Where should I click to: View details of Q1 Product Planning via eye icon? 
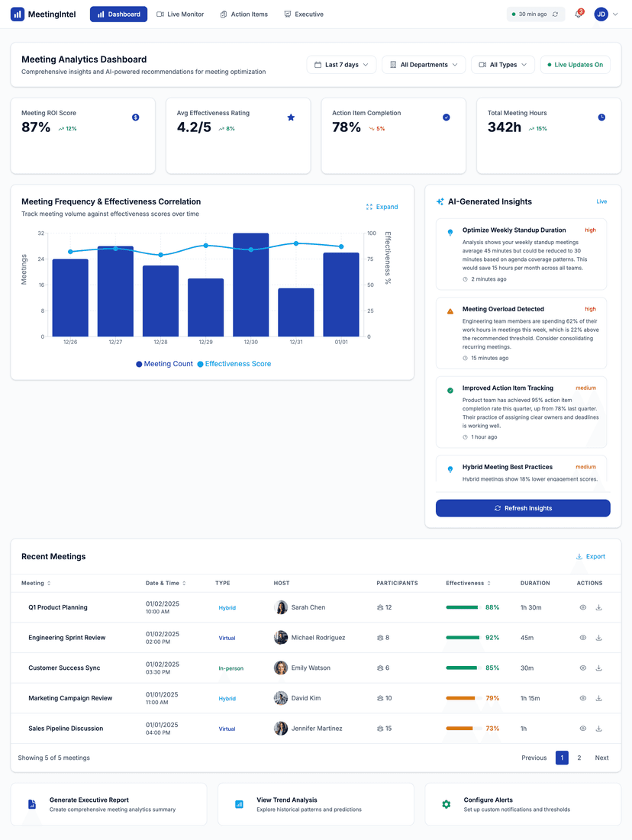coord(582,607)
